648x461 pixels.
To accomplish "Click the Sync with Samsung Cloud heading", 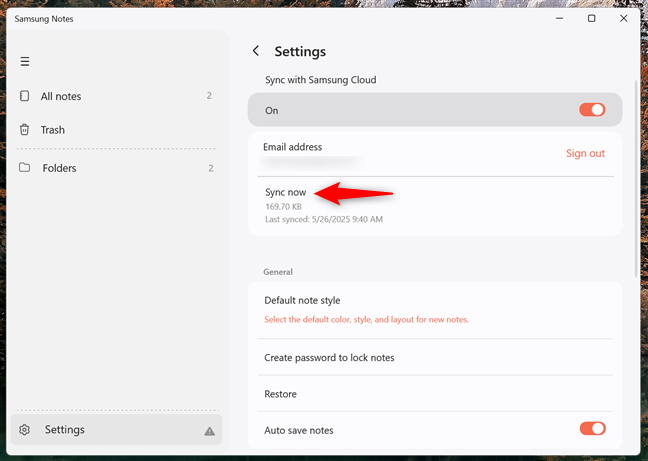I will (x=321, y=80).
